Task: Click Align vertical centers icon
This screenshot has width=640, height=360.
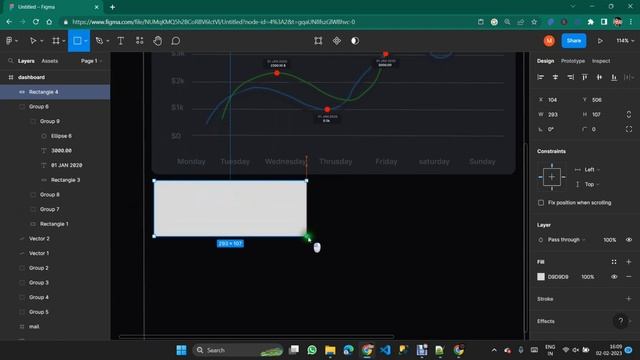Action: 599,77
